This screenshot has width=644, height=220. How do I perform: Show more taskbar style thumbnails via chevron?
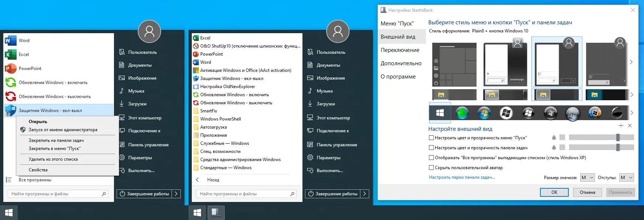click(631, 95)
